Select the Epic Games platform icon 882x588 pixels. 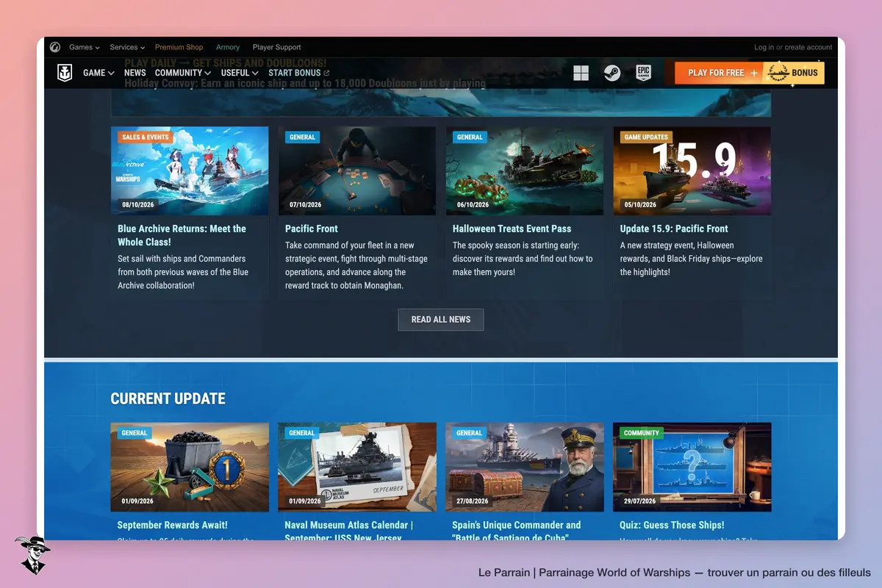pos(643,73)
